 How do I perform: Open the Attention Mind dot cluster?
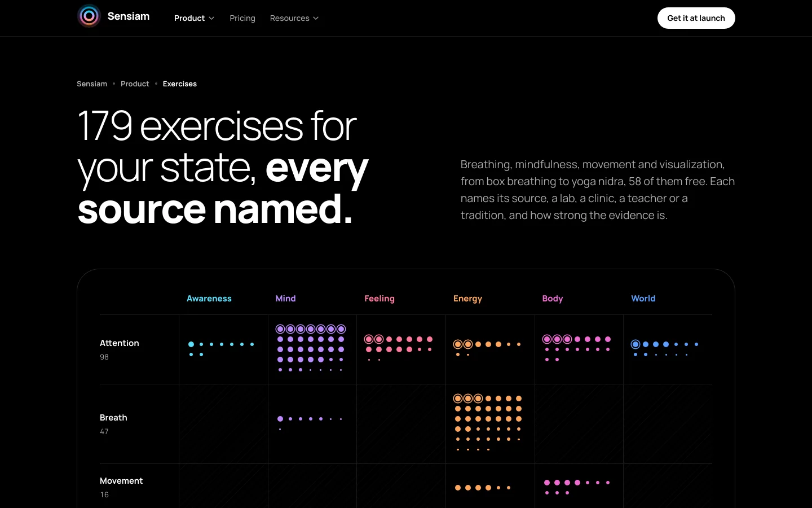tap(311, 349)
